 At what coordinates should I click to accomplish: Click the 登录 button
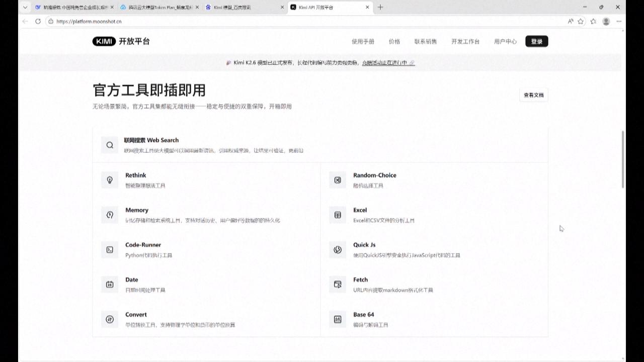(537, 41)
